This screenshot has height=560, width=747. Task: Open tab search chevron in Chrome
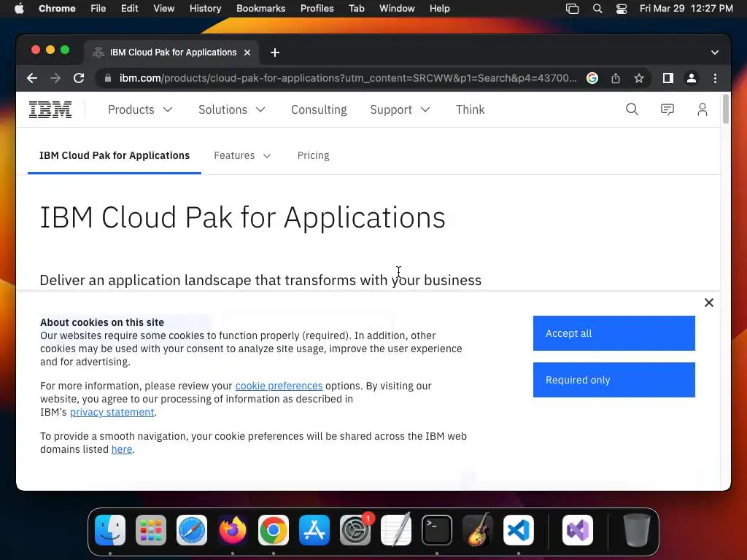(x=715, y=52)
